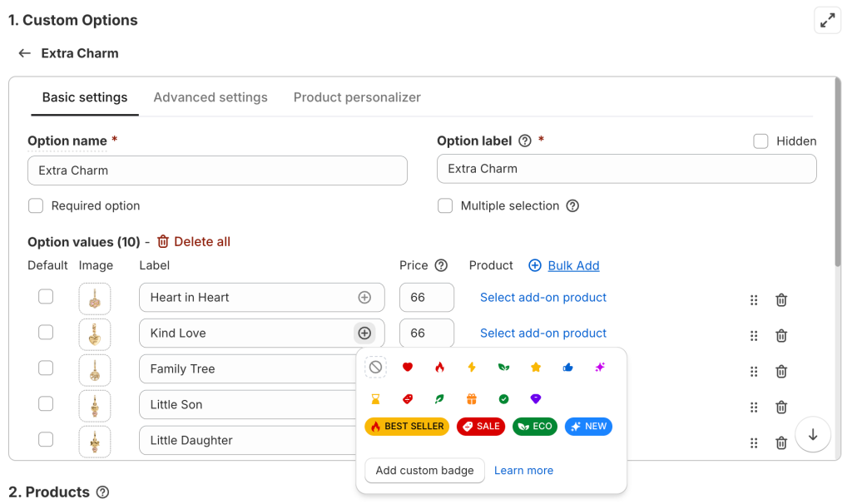Open the Bulk Add link
Viewport: 852px width, 504px height.
573,265
